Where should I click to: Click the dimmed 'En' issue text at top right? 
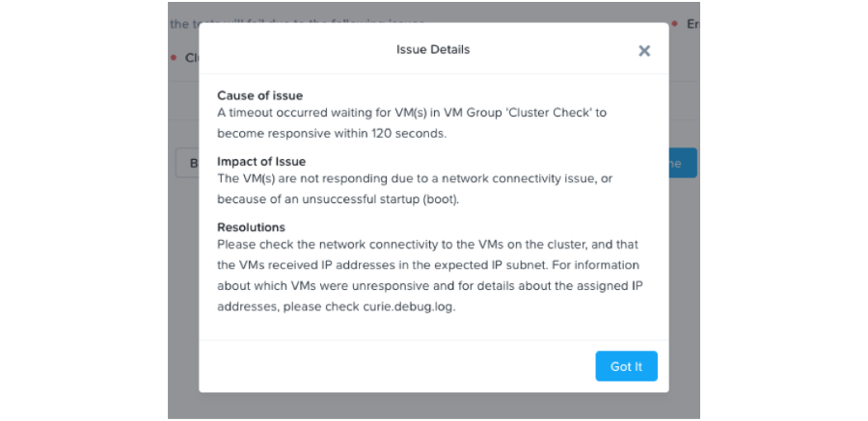tap(692, 24)
